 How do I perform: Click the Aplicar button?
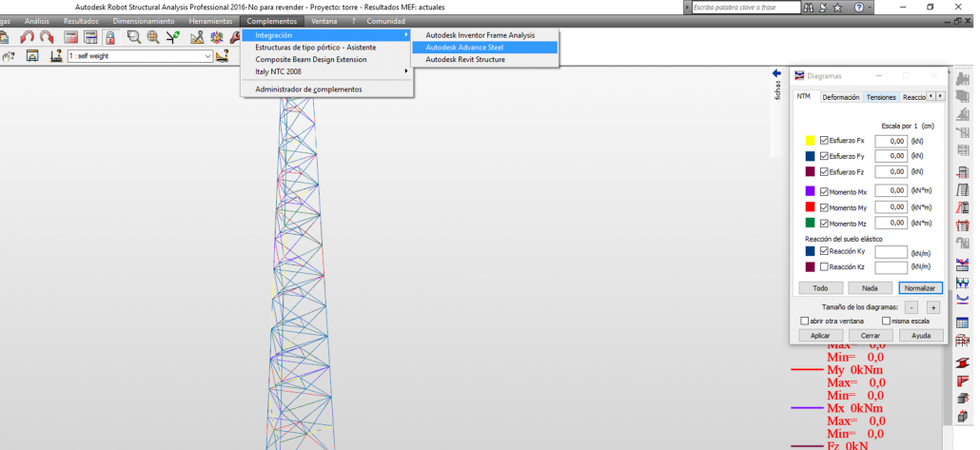point(819,336)
